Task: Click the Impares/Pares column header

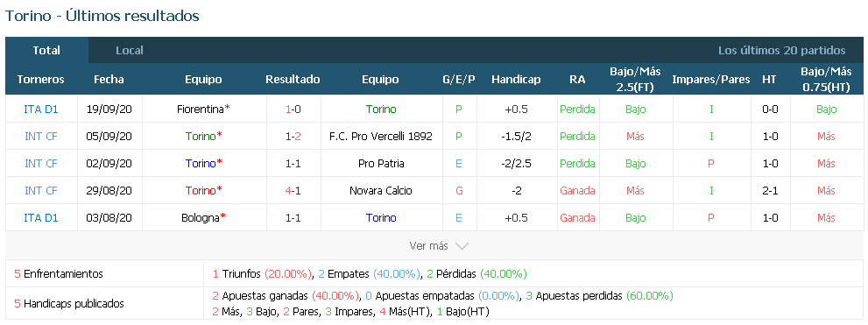Action: (711, 79)
